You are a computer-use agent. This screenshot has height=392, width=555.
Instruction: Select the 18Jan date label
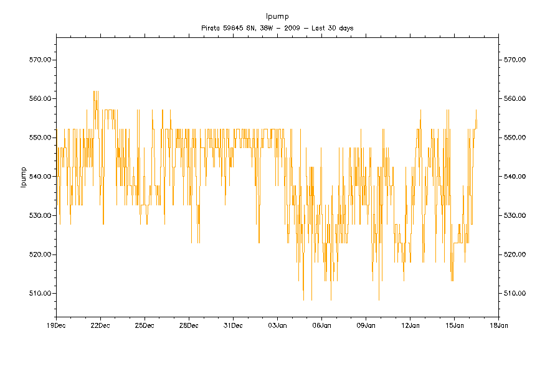tap(498, 325)
